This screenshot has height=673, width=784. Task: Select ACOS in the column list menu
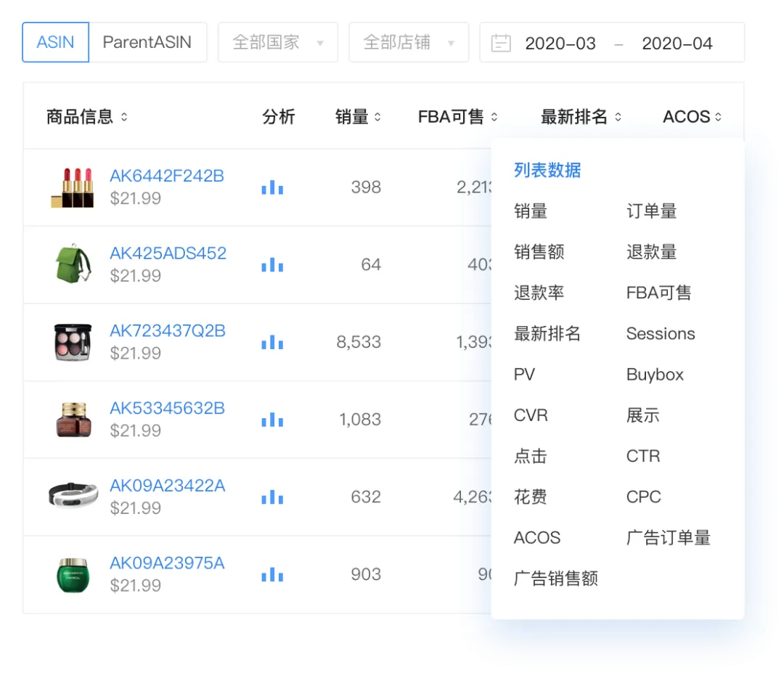pos(537,537)
